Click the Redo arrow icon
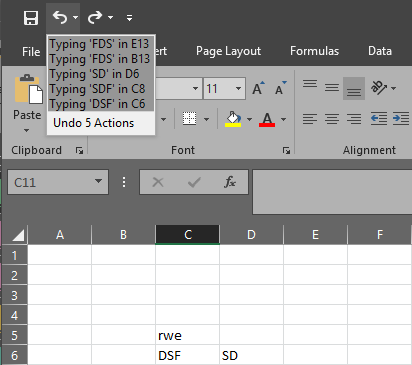 click(x=95, y=17)
